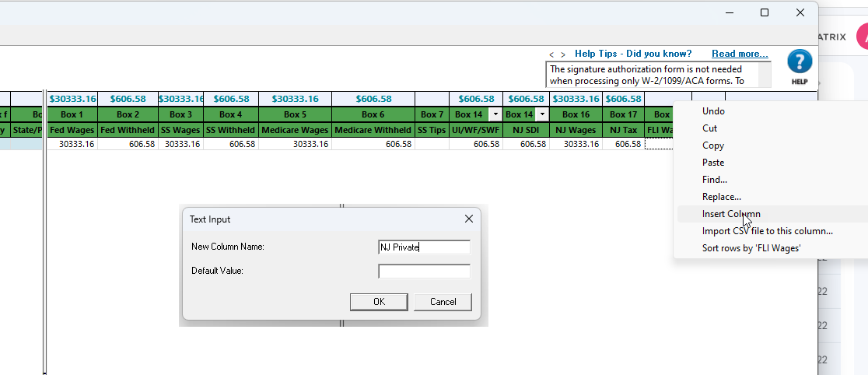Click the Default Value input field
The width and height of the screenshot is (868, 375).
[424, 272]
